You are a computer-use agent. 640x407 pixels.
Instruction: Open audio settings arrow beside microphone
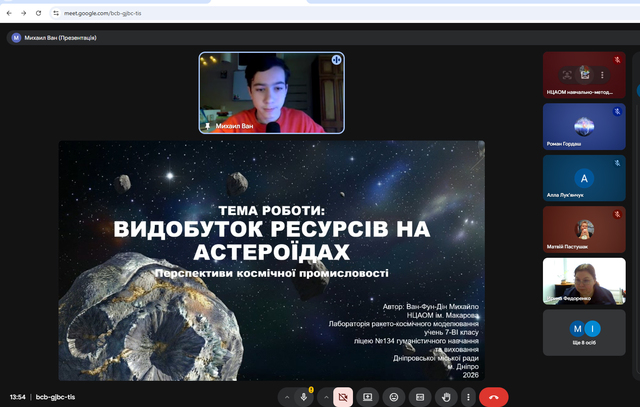pos(288,396)
